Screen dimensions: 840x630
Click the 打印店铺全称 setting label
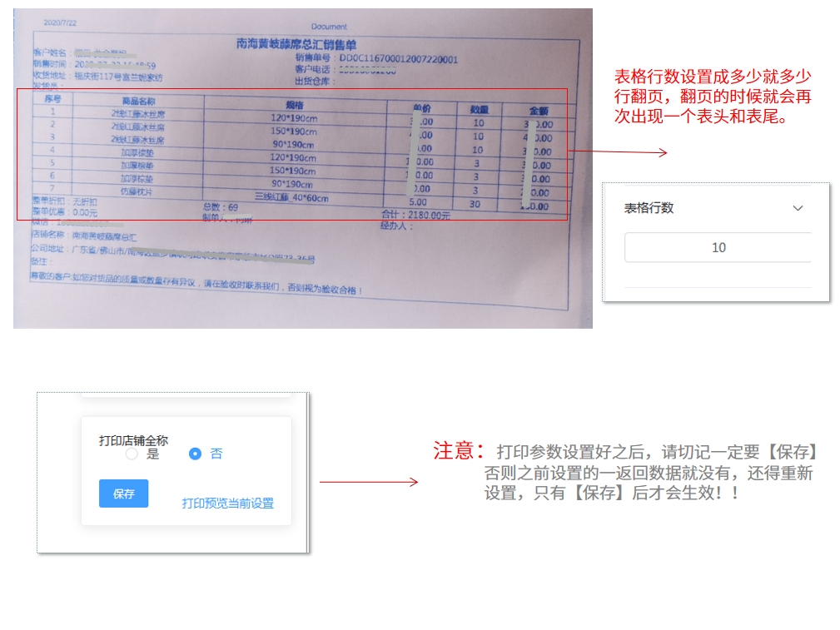click(x=133, y=440)
